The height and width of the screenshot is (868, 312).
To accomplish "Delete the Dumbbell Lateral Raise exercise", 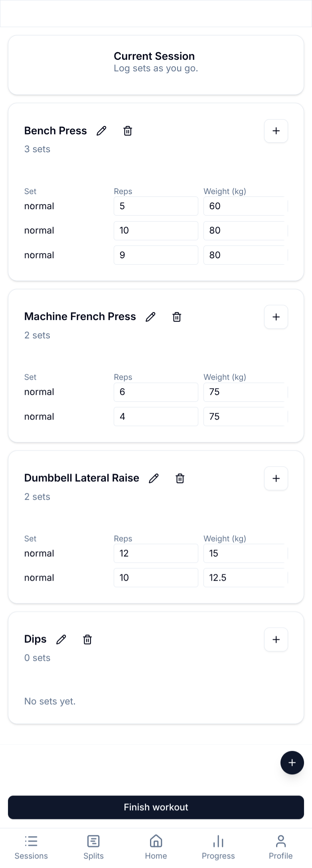I will tap(180, 478).
